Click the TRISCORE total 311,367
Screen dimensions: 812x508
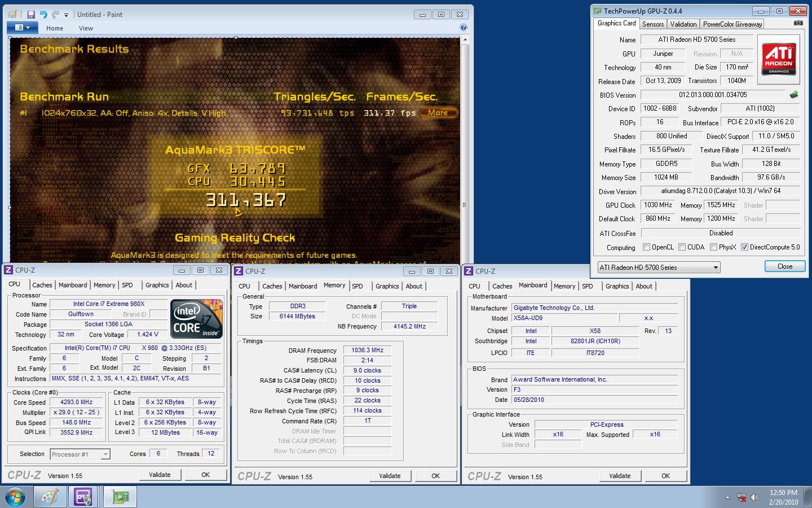pos(246,200)
